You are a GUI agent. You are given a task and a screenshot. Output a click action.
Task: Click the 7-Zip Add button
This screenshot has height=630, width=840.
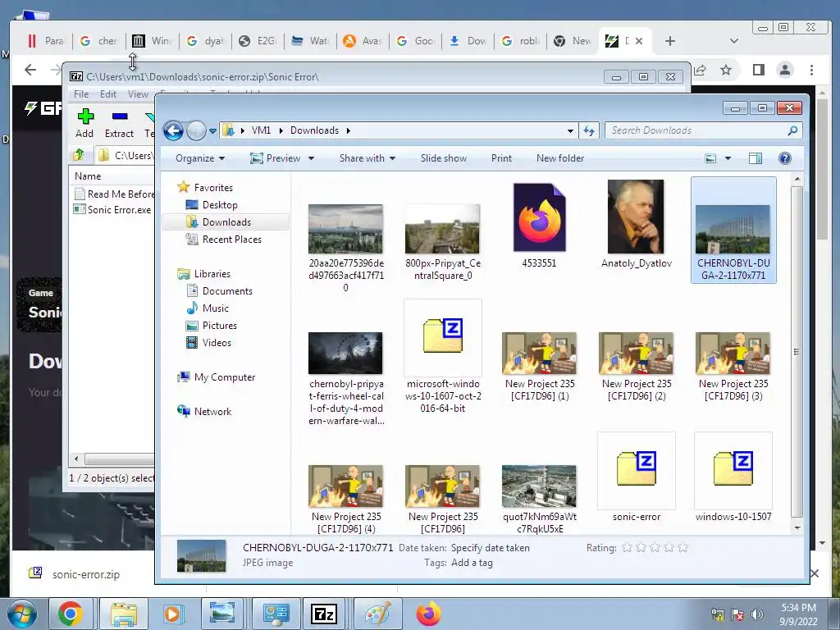(x=84, y=123)
